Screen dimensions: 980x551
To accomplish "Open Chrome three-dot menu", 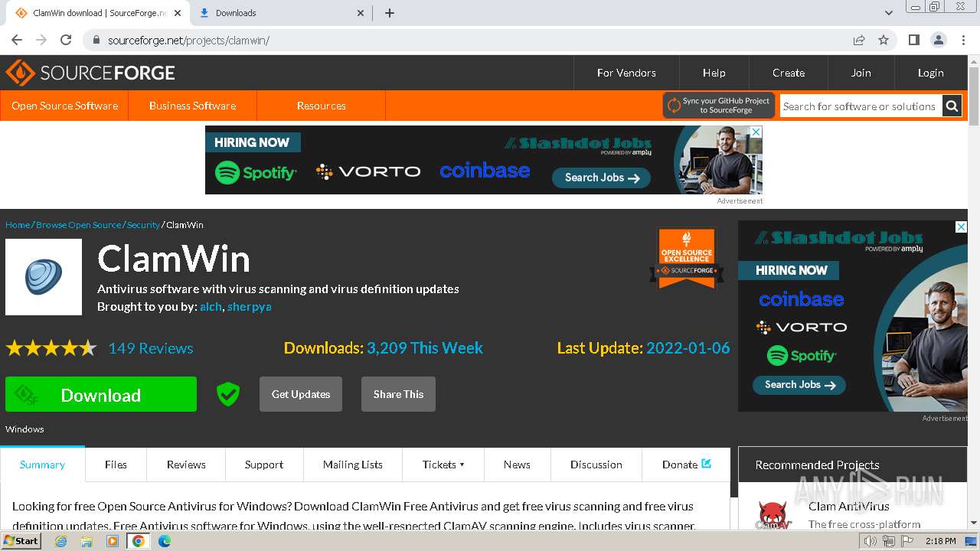I will click(x=963, y=40).
